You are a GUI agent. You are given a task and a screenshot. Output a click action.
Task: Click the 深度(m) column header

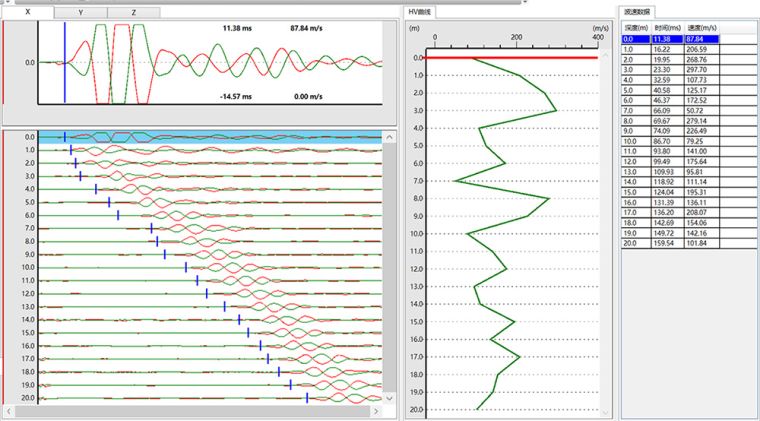(x=636, y=27)
